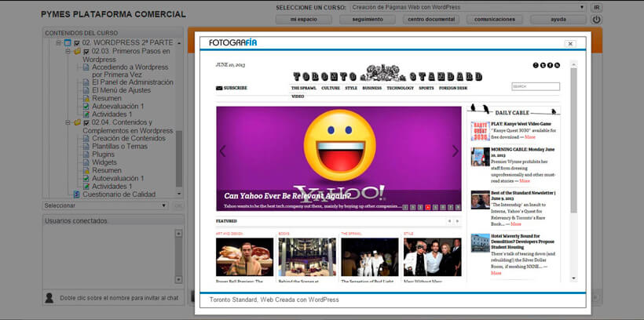
Task: Click the document icon beside Plugins
Action: click(x=86, y=155)
